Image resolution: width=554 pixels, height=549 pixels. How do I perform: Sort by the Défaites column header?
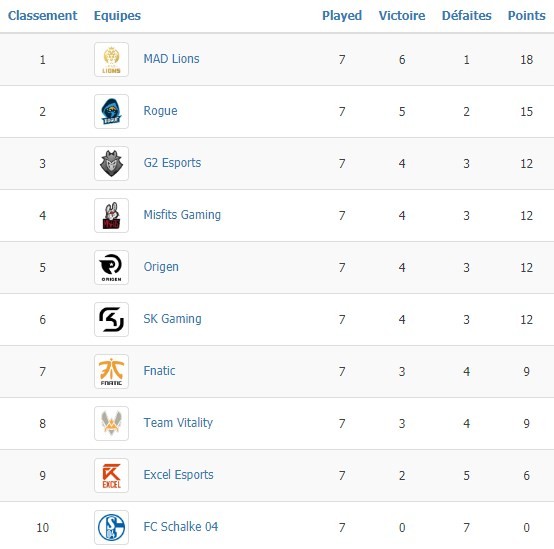[466, 16]
